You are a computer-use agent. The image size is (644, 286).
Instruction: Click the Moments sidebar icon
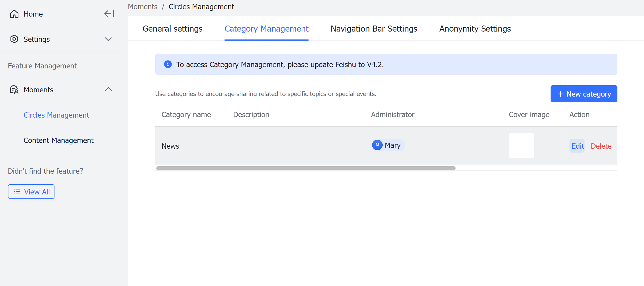[x=14, y=89]
